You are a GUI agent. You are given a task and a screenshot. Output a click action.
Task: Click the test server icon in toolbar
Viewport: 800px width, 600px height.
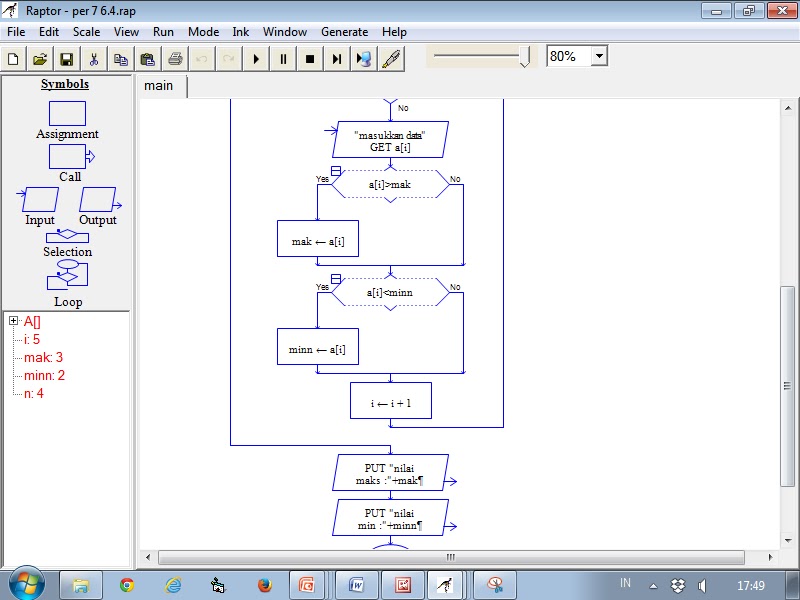click(364, 59)
